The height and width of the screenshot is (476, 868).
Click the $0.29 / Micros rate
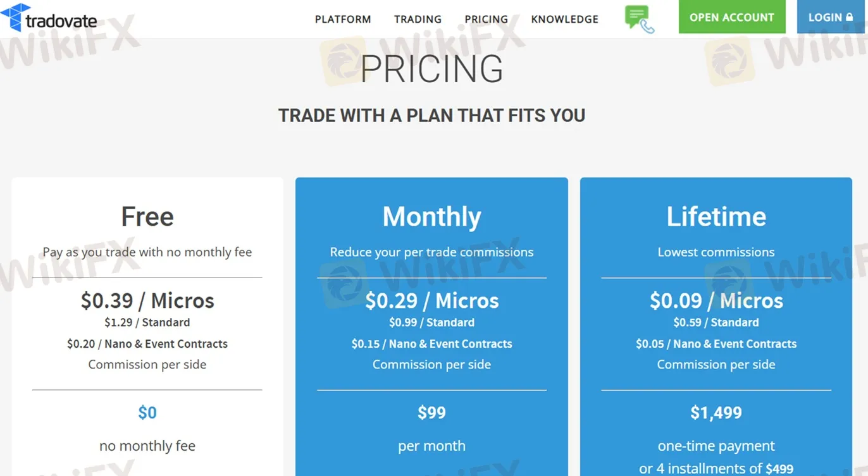click(x=431, y=300)
